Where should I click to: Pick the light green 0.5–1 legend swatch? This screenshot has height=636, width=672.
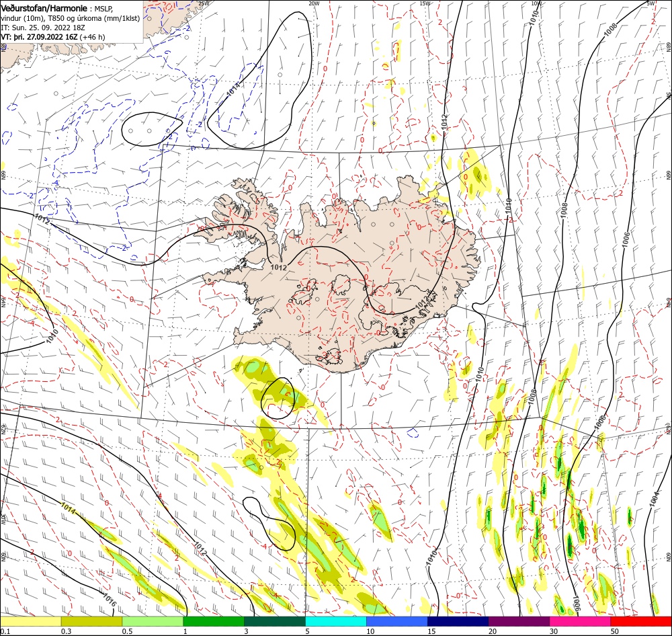pos(153,621)
